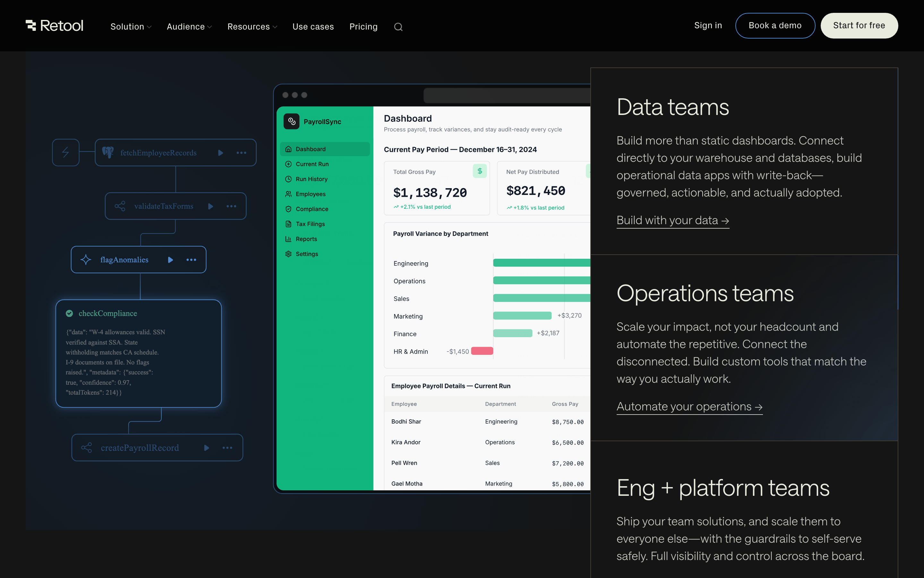Expand the Solution dropdown menu
Viewport: 924px width, 578px height.
(131, 26)
